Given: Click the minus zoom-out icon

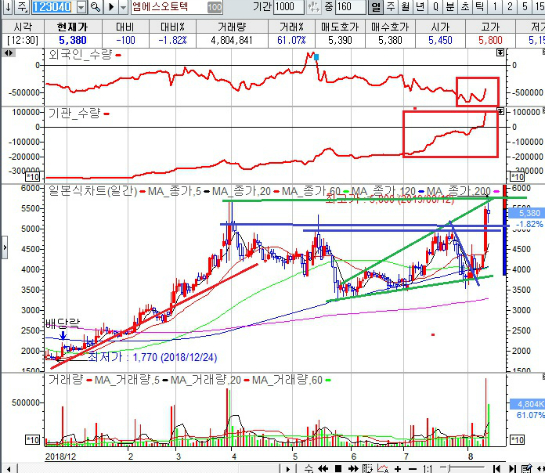Looking at the screenshot, I should (x=413, y=468).
